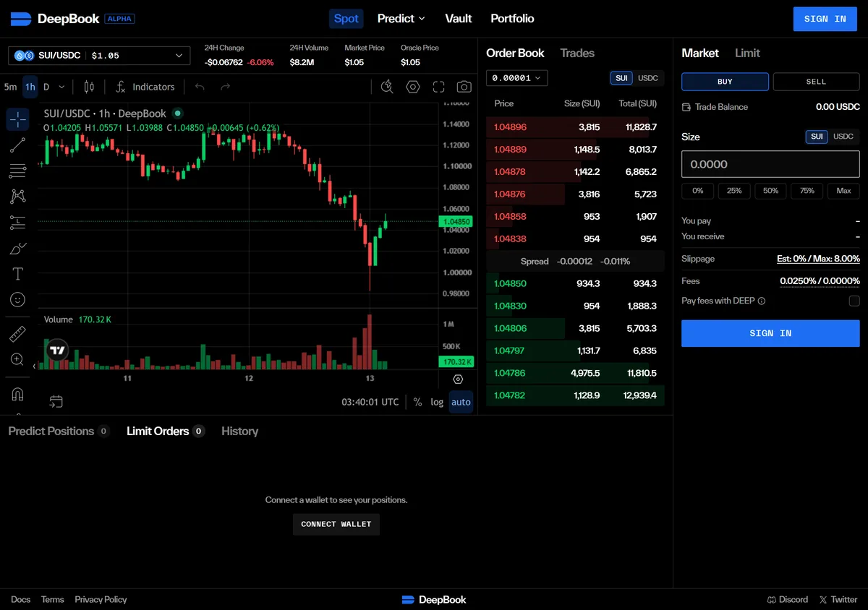Select the BUY side toggle
868x610 pixels.
[x=725, y=82]
